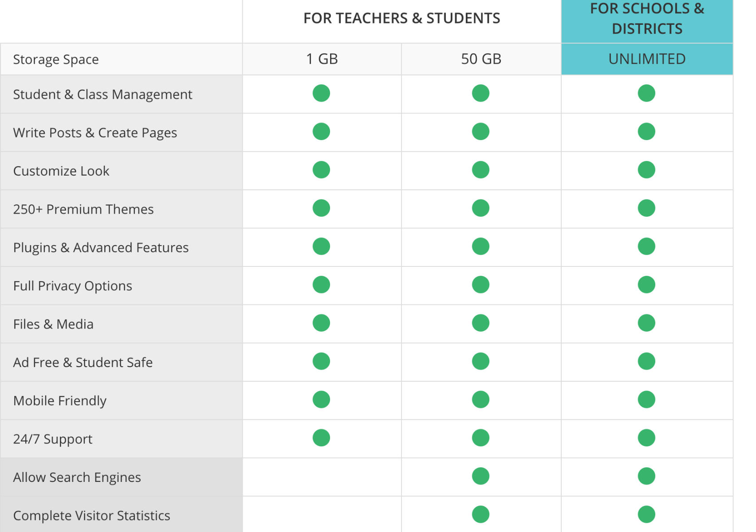Click 50 GB dot for Customize Look

[480, 170]
